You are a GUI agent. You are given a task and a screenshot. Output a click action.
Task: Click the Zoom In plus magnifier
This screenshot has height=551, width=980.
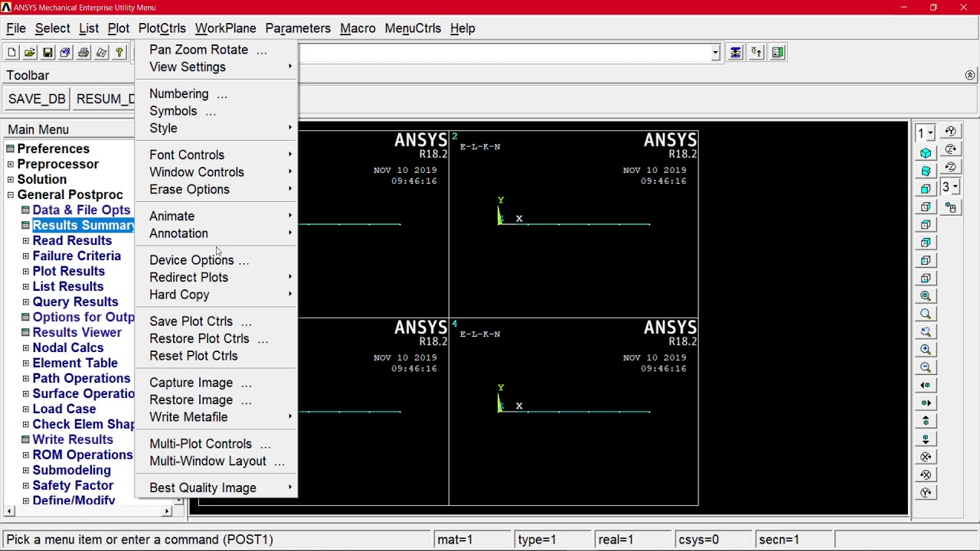(x=926, y=350)
